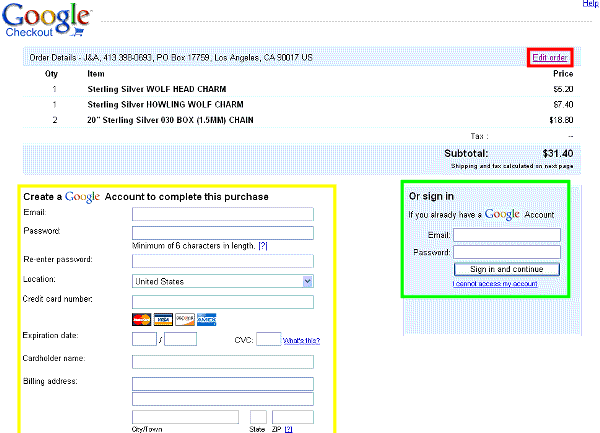
Task: Open the Location country dropdown
Action: coord(223,282)
